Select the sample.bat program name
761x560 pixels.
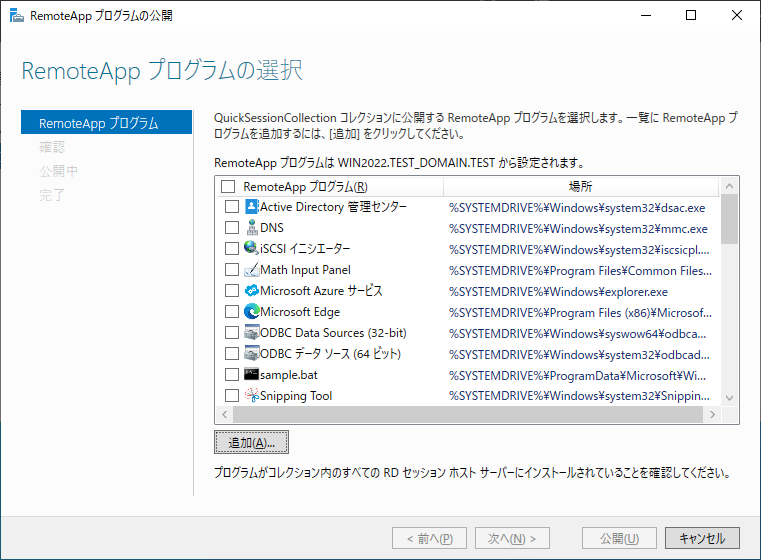289,375
